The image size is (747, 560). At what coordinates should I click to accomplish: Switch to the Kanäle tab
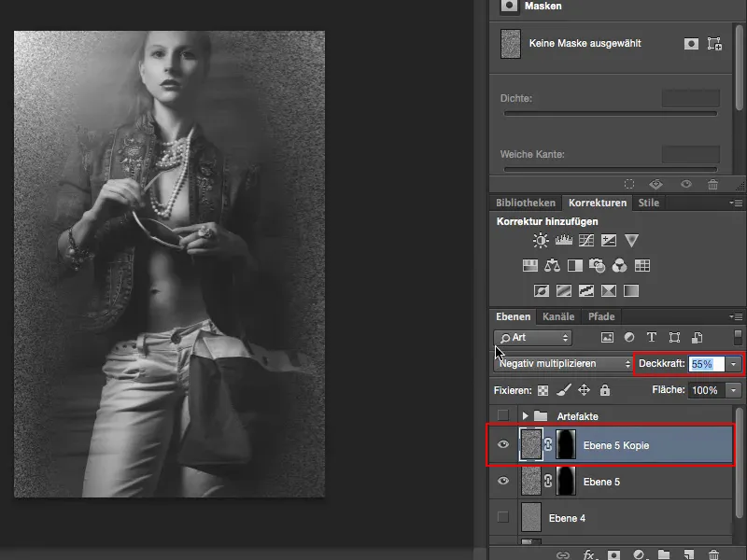click(558, 316)
